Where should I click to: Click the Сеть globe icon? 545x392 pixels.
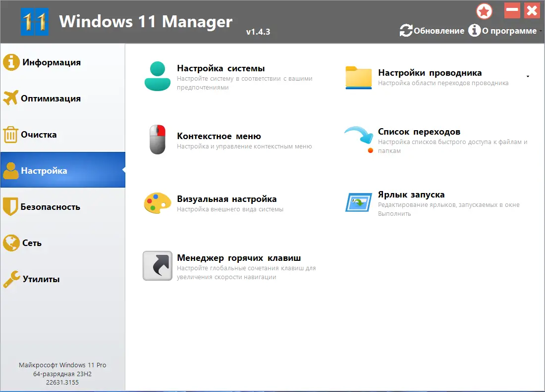11,243
